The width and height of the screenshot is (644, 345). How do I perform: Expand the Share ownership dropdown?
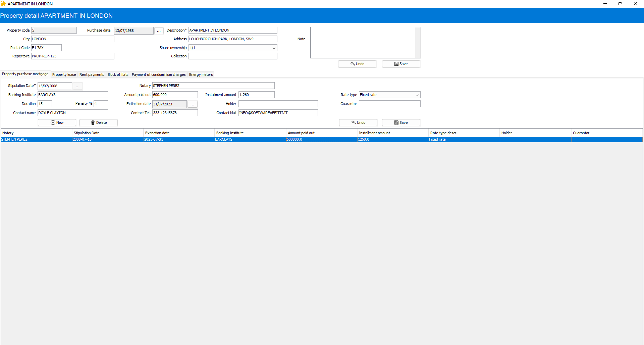point(274,48)
